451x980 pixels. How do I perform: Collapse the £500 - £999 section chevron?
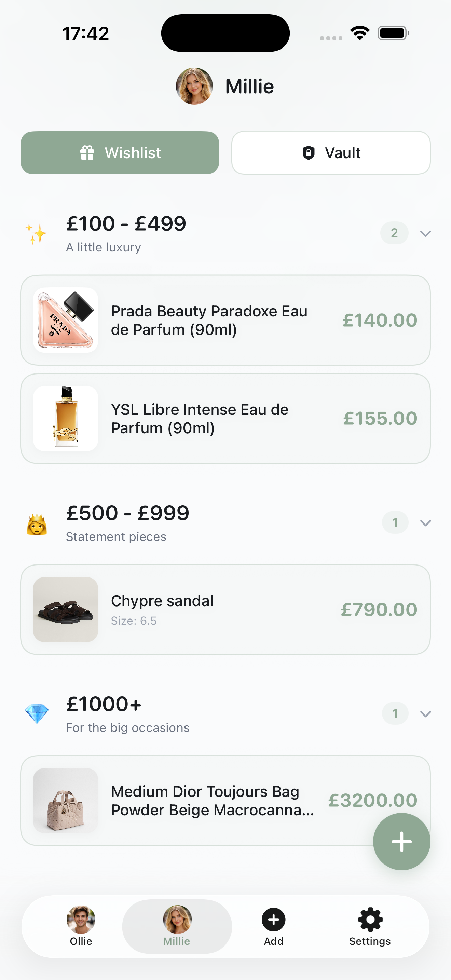[425, 523]
